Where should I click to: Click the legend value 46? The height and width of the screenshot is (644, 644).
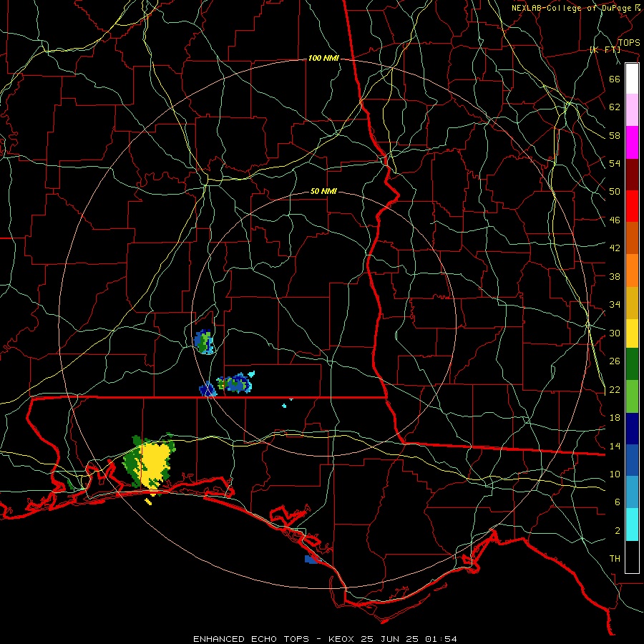615,220
